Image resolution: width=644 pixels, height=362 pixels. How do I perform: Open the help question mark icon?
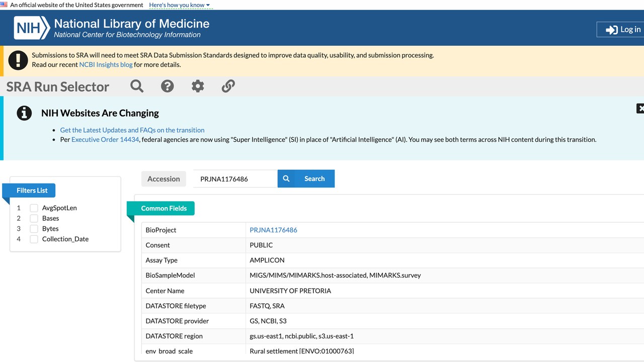pyautogui.click(x=167, y=86)
